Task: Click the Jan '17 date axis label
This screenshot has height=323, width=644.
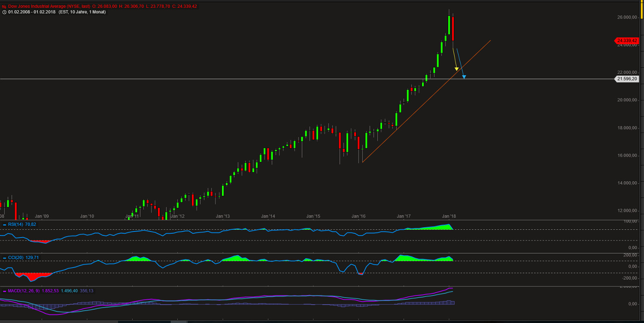Action: point(403,216)
